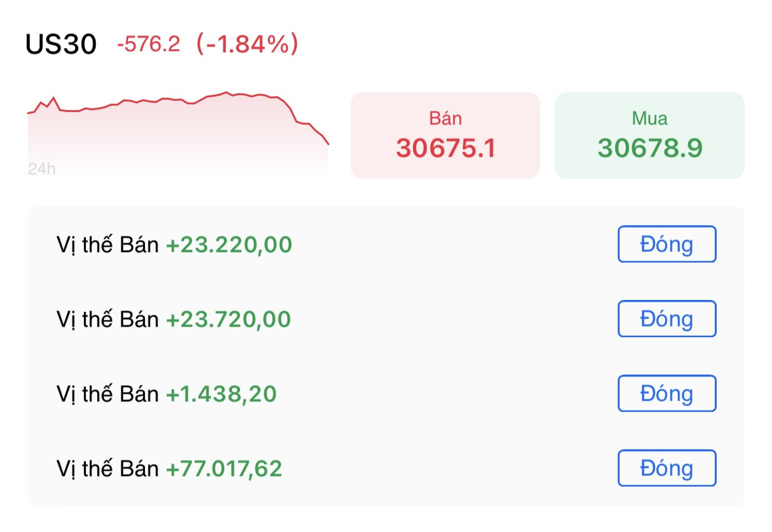Tap the (-1.84%) percent change label

(x=247, y=44)
